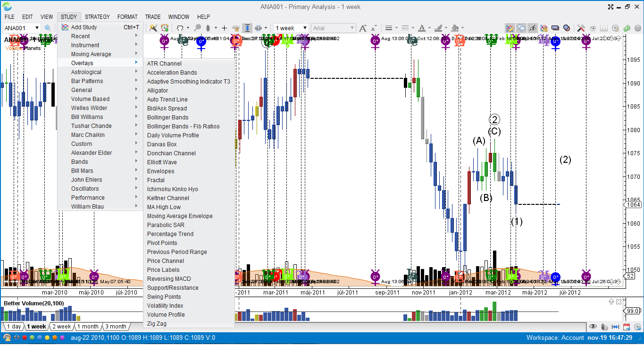Toggle the vertical auto-scale toolbar button

tap(247, 28)
